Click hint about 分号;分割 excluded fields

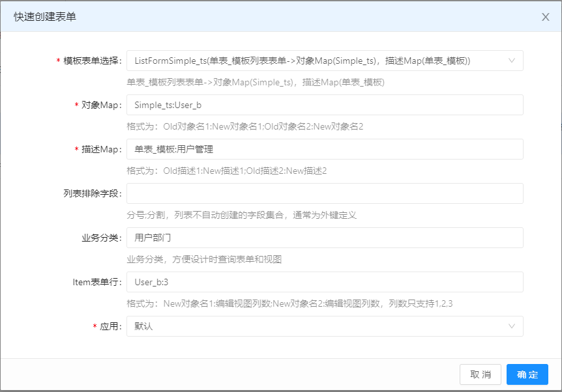242,215
